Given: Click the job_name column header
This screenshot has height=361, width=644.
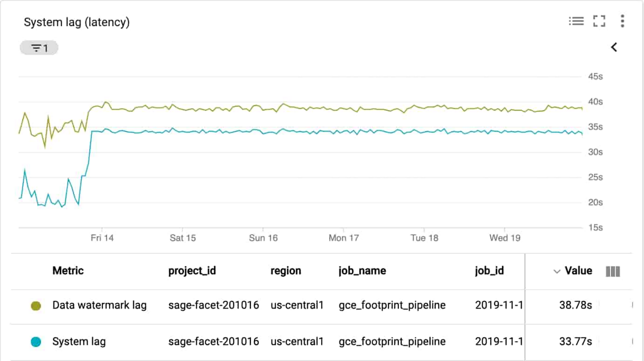Looking at the screenshot, I should pyautogui.click(x=362, y=271).
